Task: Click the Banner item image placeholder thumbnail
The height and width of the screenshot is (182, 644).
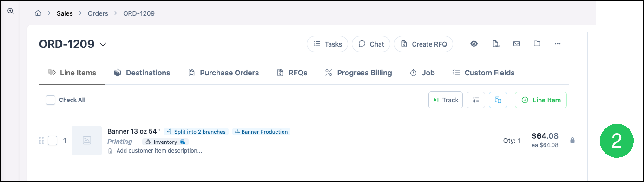Action: (87, 141)
